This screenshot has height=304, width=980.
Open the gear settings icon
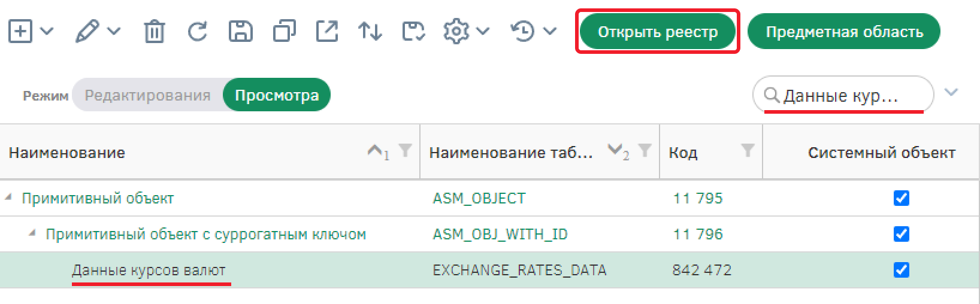(x=456, y=31)
